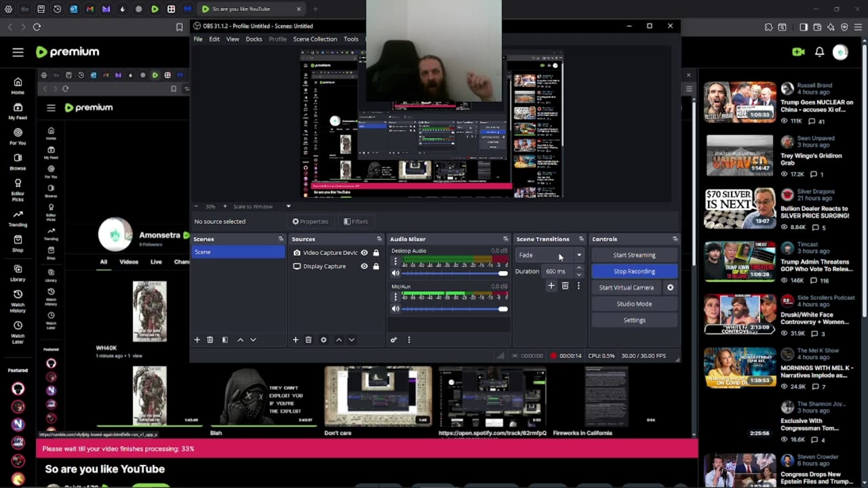The image size is (868, 488).
Task: Remove selected source with Sources trash icon
Action: pos(308,340)
